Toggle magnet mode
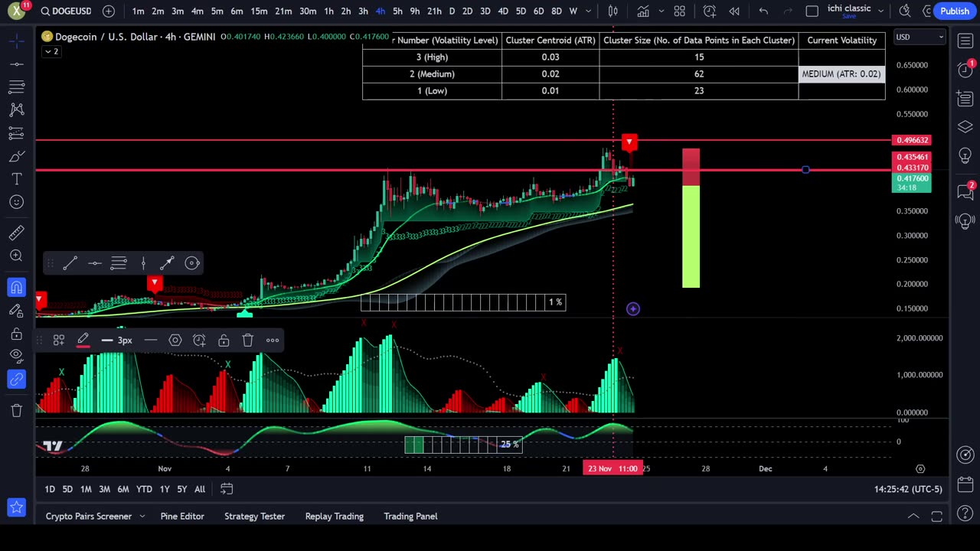Image resolution: width=980 pixels, height=551 pixels. tap(16, 288)
